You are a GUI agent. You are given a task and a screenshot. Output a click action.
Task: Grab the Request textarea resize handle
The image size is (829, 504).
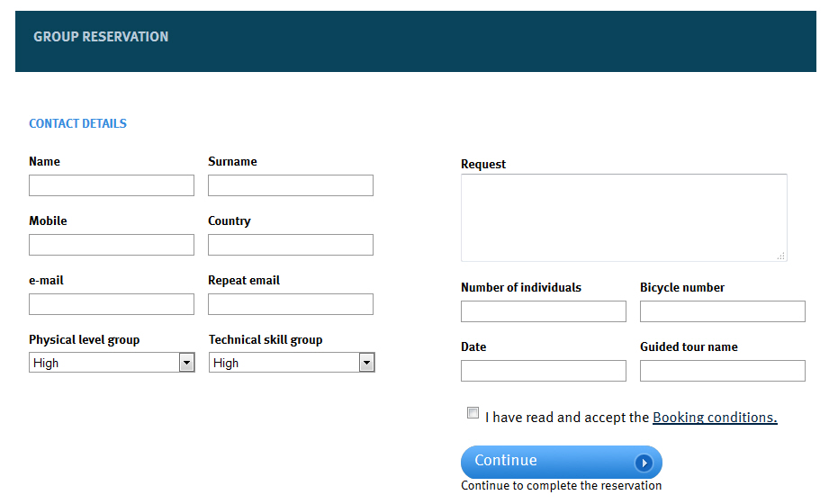(x=781, y=256)
